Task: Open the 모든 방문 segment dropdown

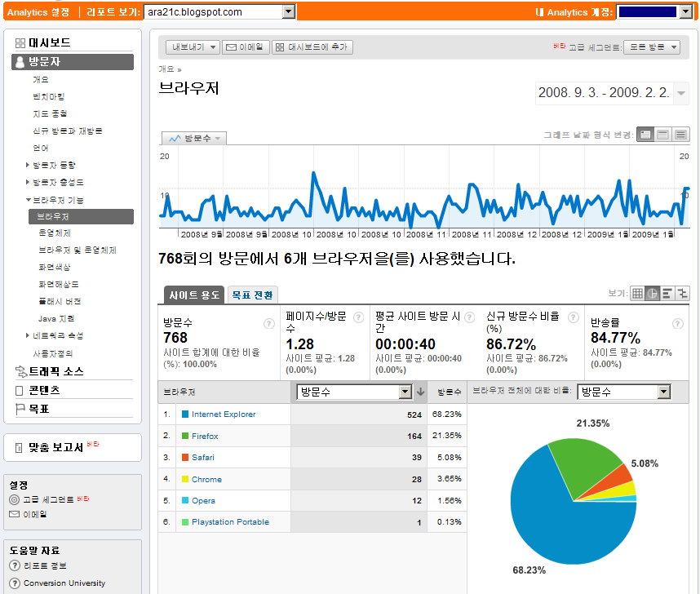Action: [x=652, y=47]
